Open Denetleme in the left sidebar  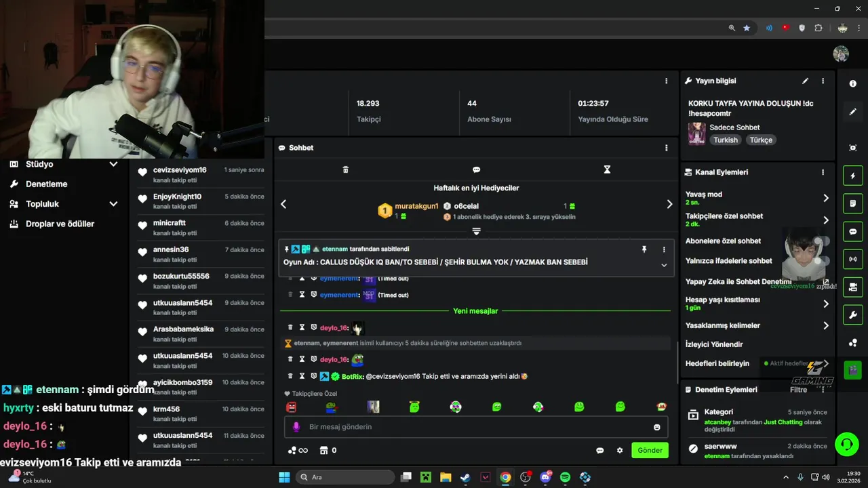coord(46,184)
